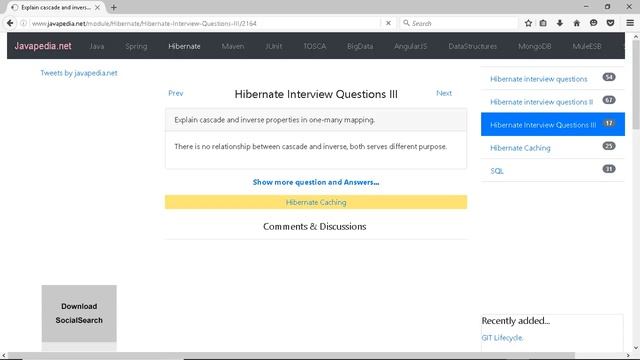This screenshot has height=360, width=640.
Task: Close the 'Explain cascade and invers...' tab
Action: click(97, 7)
